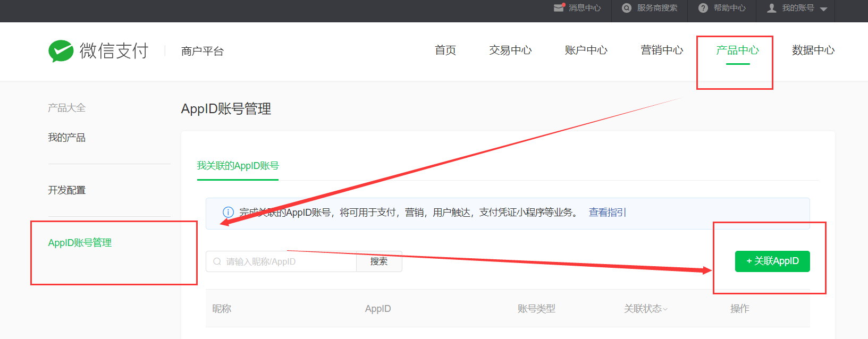Open the 查看指引 link
Image resolution: width=868 pixels, height=339 pixels.
608,213
